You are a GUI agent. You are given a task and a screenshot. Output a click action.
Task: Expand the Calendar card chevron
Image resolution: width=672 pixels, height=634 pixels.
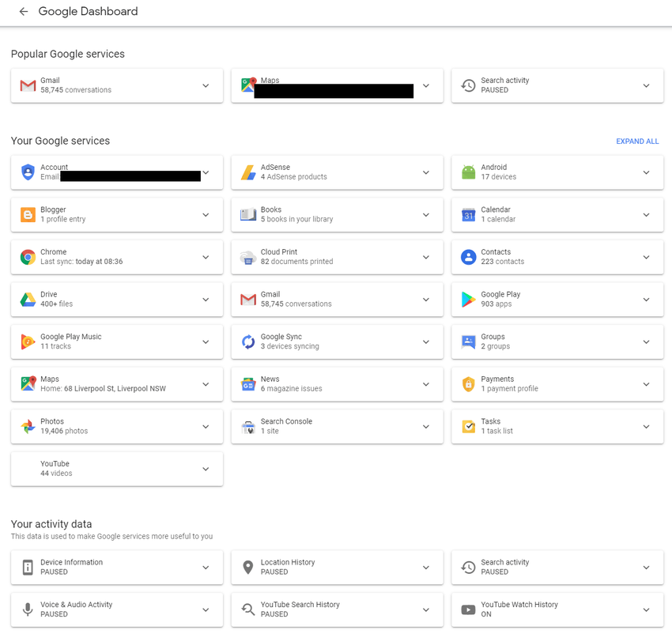(646, 215)
